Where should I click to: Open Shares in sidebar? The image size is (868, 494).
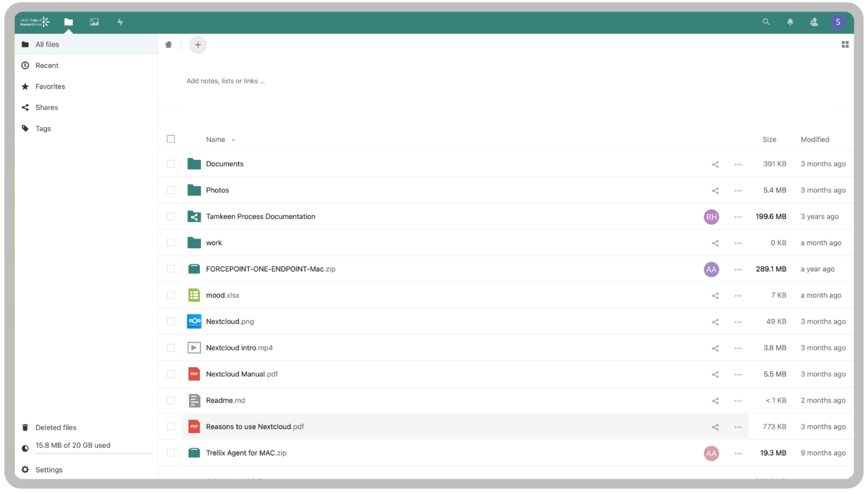click(x=86, y=108)
